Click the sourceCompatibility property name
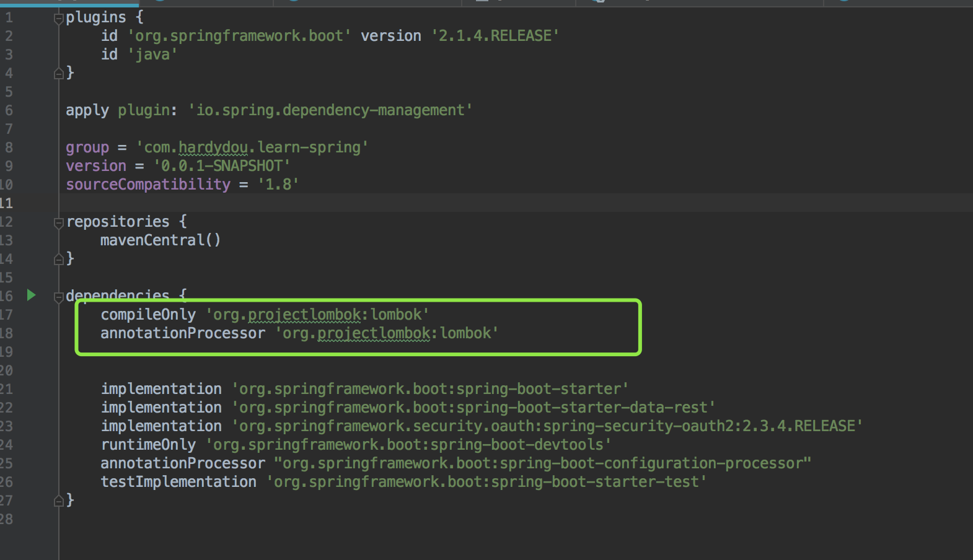Image resolution: width=973 pixels, height=560 pixels. tap(147, 185)
